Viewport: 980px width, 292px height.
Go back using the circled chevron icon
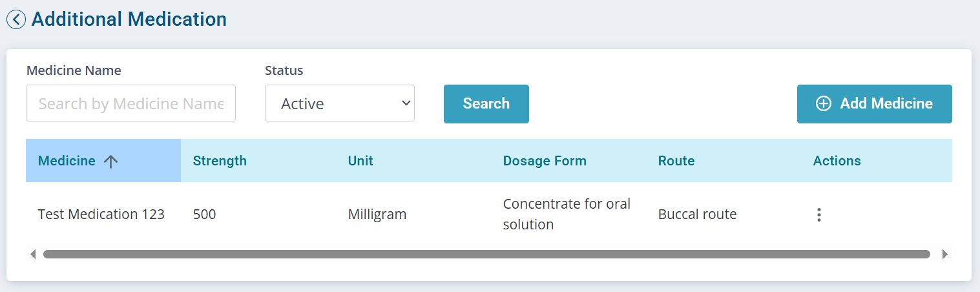[16, 19]
